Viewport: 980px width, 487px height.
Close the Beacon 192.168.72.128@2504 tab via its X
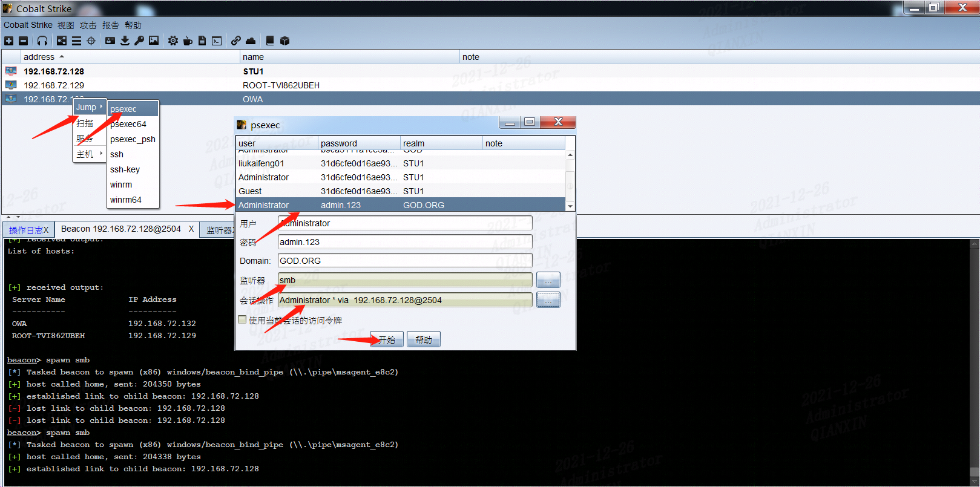191,229
